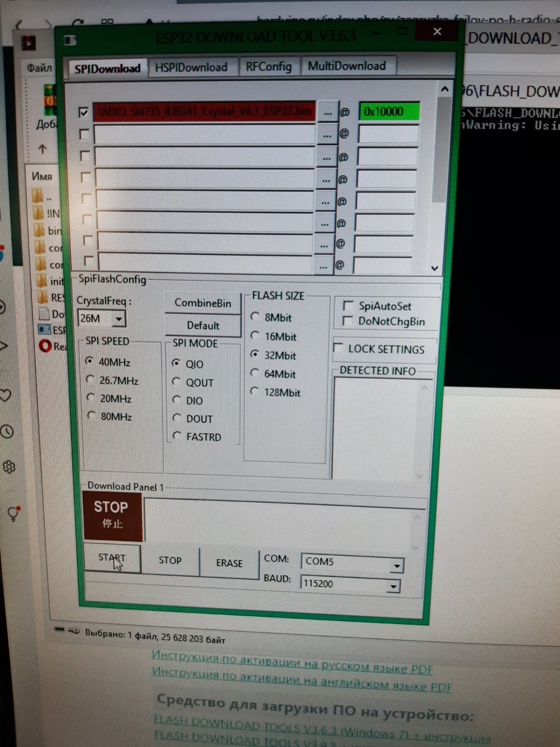The height and width of the screenshot is (747, 560).
Task: Open the BAUD 115200 dropdown
Action: (393, 586)
